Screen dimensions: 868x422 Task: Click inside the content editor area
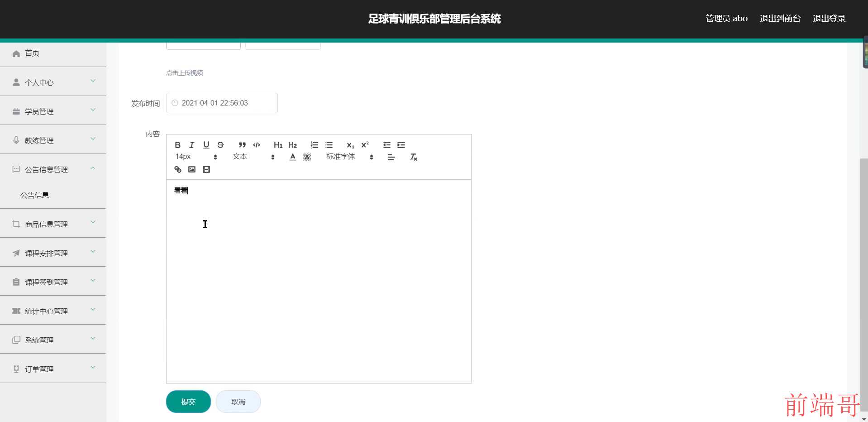pyautogui.click(x=319, y=281)
